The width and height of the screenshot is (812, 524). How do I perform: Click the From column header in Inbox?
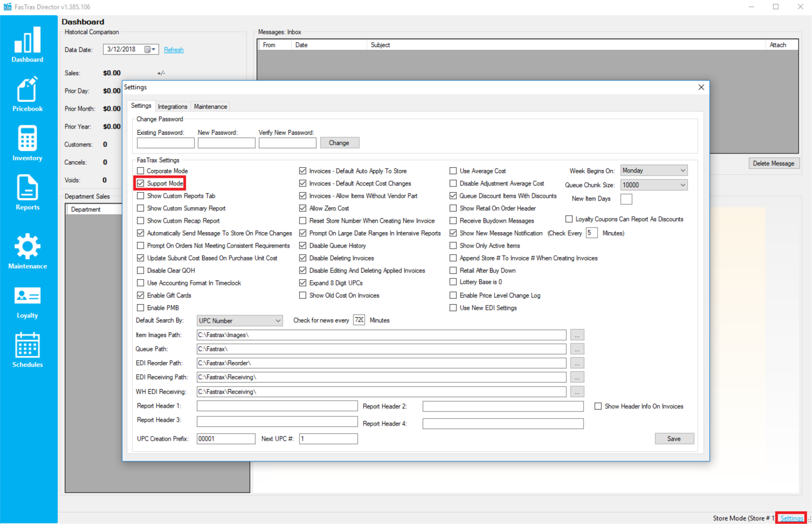pos(274,45)
